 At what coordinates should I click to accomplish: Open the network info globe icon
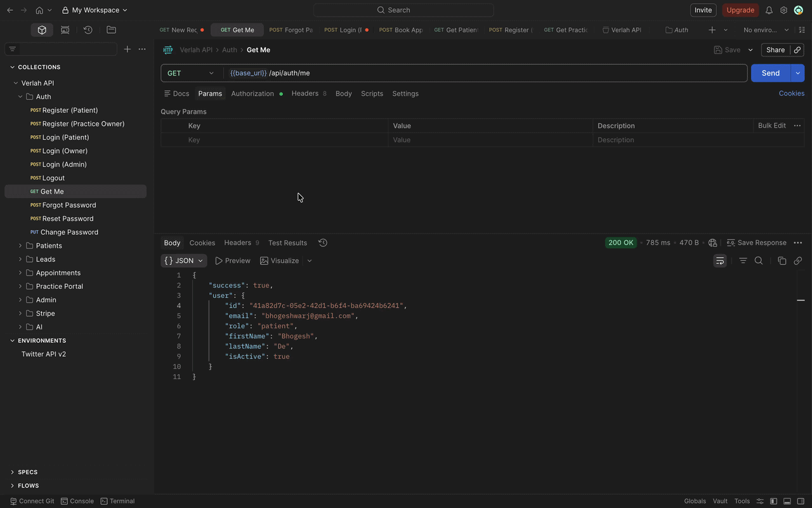[712, 243]
